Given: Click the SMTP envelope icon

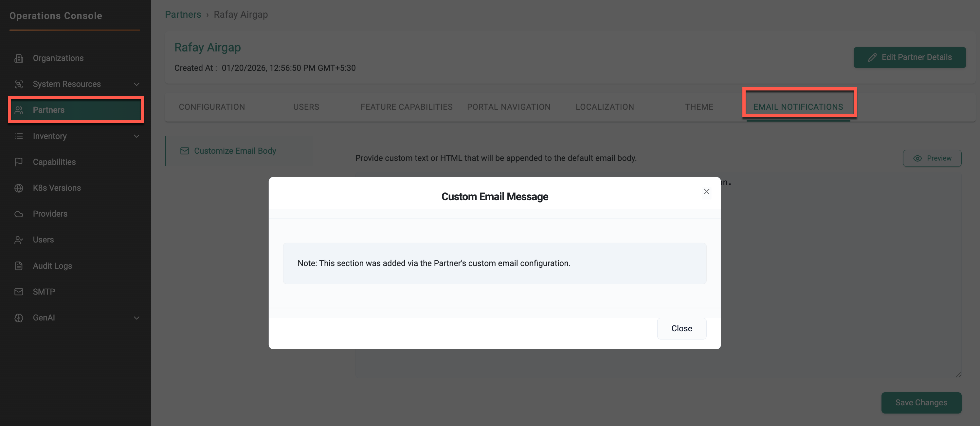Looking at the screenshot, I should pyautogui.click(x=19, y=292).
